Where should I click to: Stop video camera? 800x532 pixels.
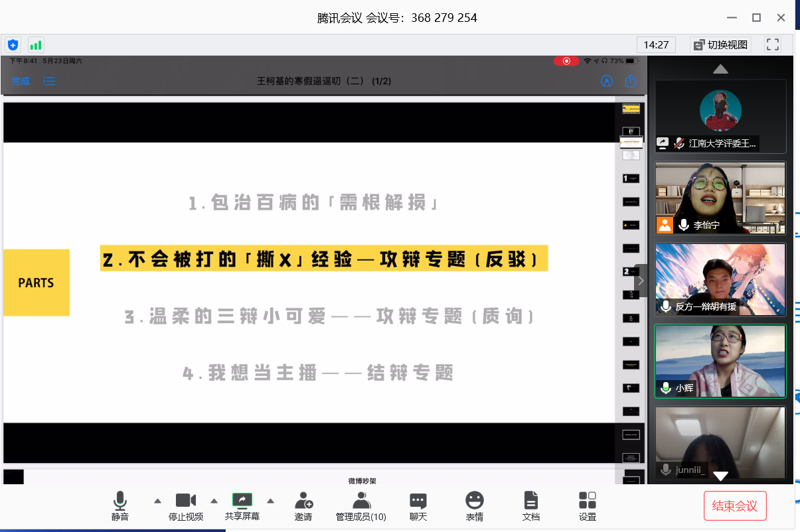(x=185, y=505)
